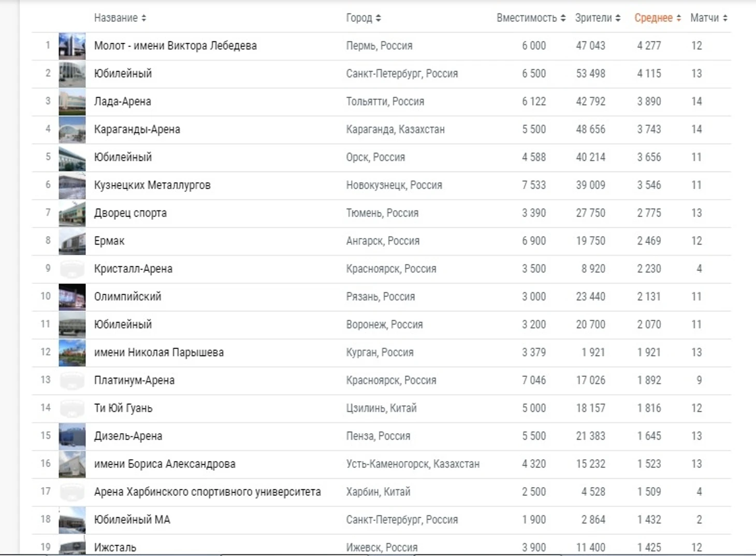Open имени Николая Парышева arena link

[x=158, y=352]
